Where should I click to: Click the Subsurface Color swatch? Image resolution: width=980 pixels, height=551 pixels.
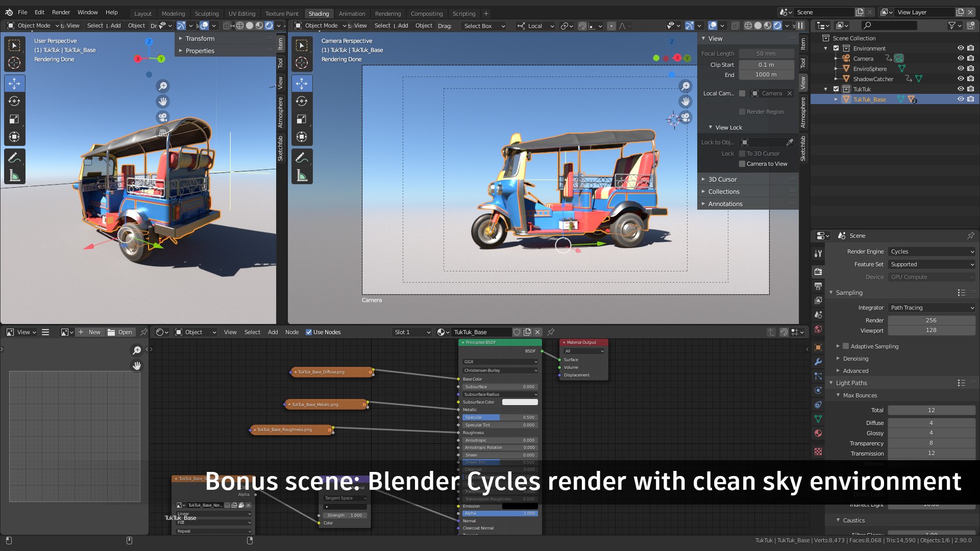point(520,402)
